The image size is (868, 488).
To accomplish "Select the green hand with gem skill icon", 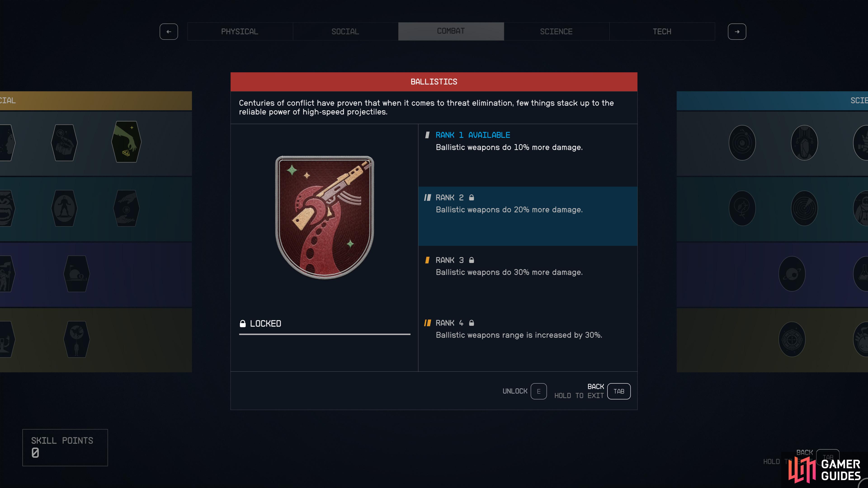I will point(126,142).
